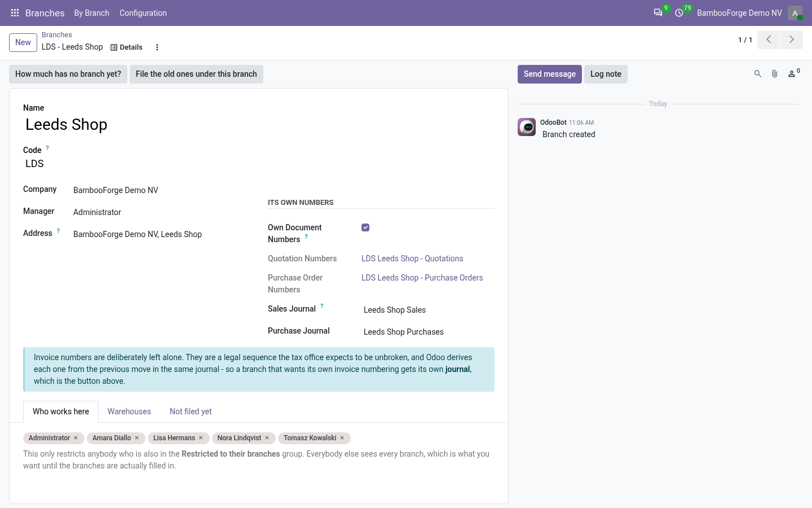
Task: Go to next record arrow
Action: (792, 40)
